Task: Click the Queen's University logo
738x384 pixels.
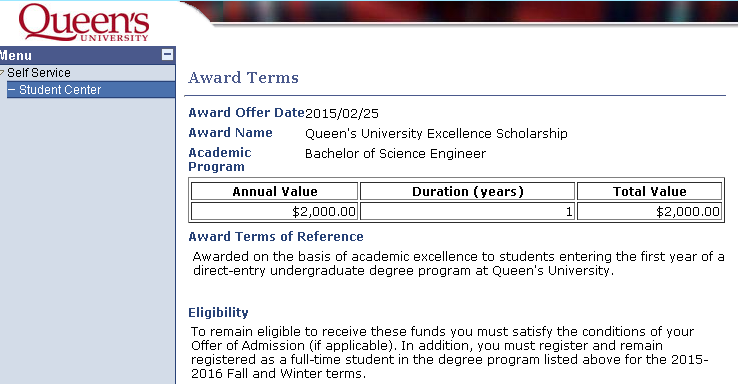Action: pyautogui.click(x=84, y=23)
